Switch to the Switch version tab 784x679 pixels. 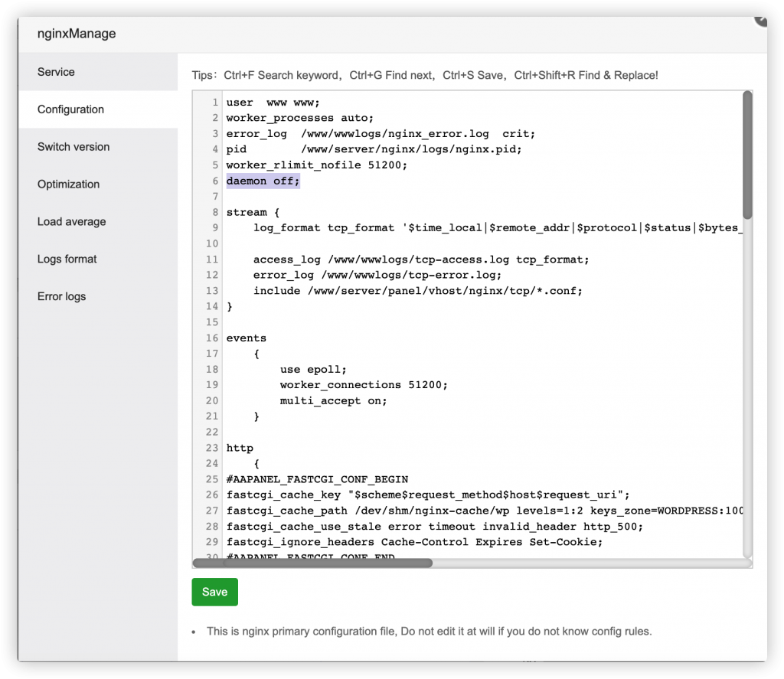[x=73, y=147]
